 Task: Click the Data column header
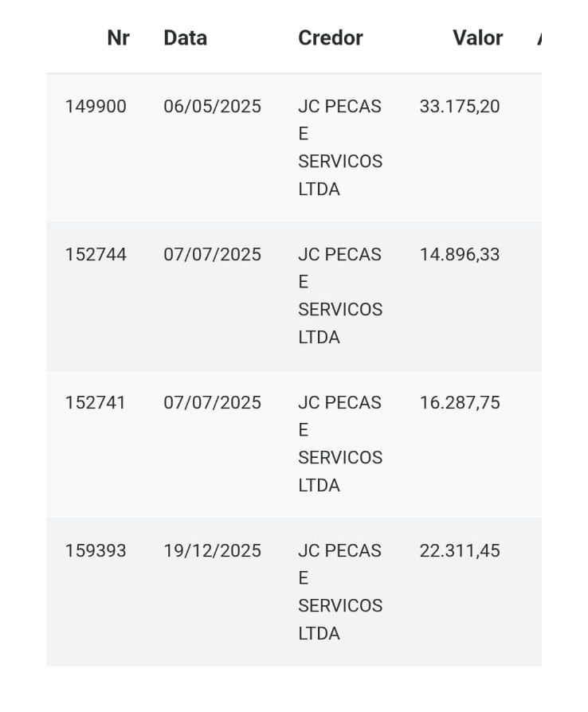pyautogui.click(x=185, y=37)
